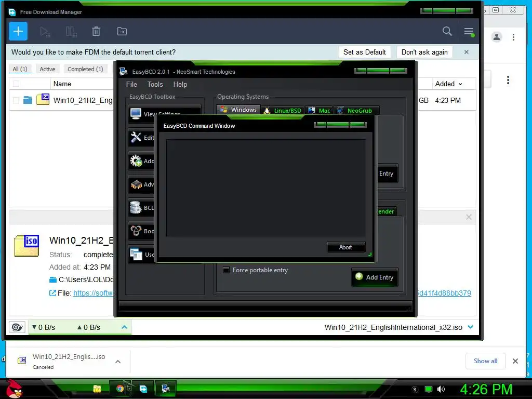Switch to Chrome on the taskbar
Viewport: 532px width, 399px height.
tap(120, 389)
